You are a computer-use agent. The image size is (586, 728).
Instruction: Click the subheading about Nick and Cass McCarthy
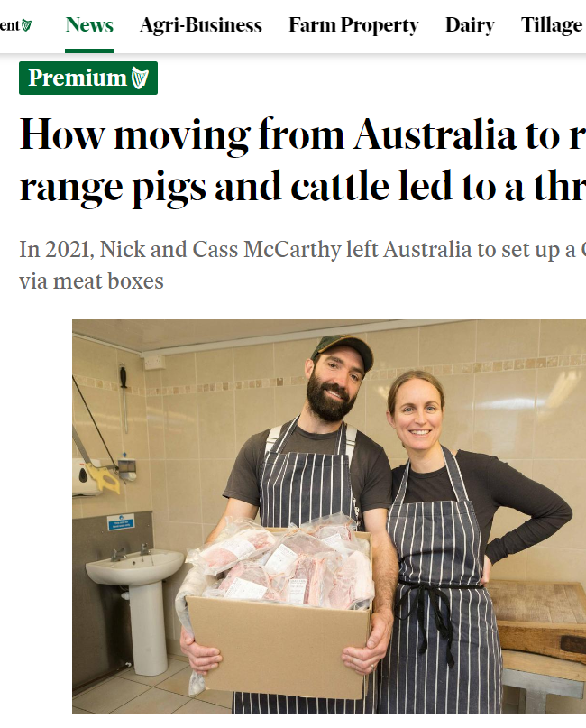303,265
